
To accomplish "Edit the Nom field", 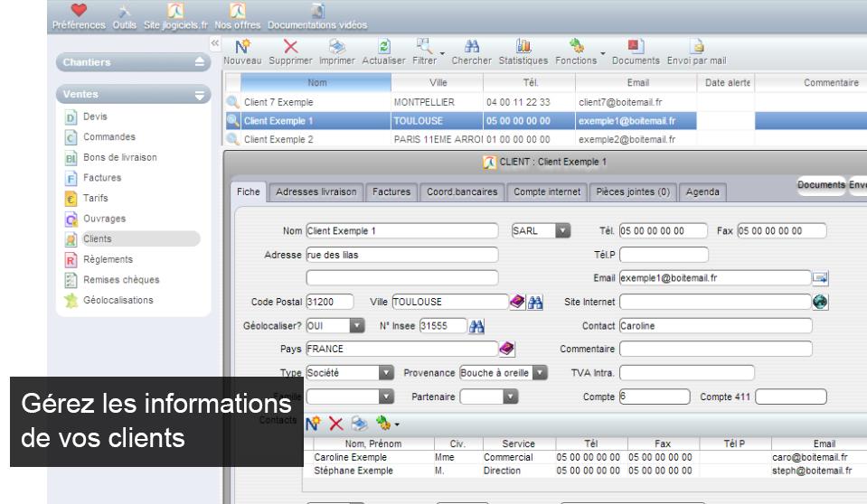I will pos(402,231).
